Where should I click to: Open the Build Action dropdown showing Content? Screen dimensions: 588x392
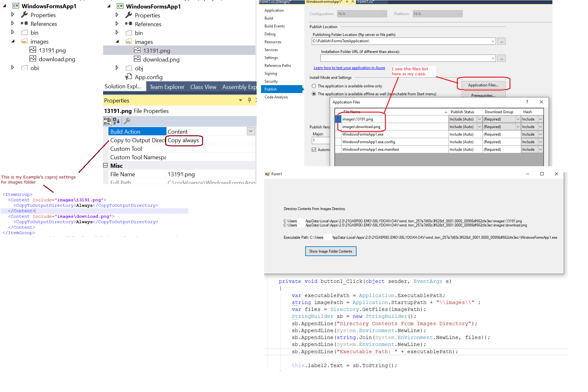click(x=250, y=131)
